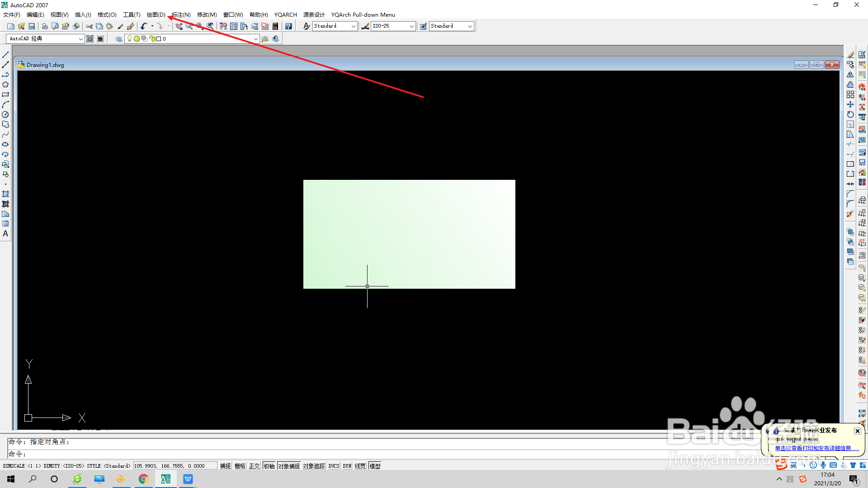The image size is (868, 488).
Task: Toggle 对象捕捉 object snap button
Action: [x=289, y=466]
